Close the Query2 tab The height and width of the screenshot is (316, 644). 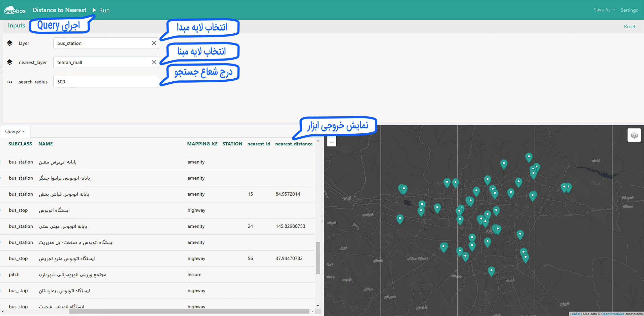24,131
